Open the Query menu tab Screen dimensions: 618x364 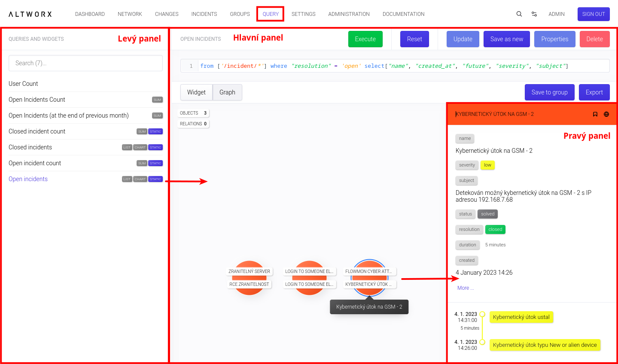pos(271,14)
